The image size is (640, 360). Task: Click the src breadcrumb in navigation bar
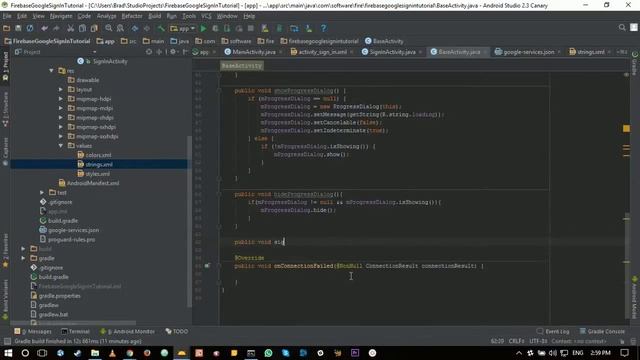click(x=129, y=41)
